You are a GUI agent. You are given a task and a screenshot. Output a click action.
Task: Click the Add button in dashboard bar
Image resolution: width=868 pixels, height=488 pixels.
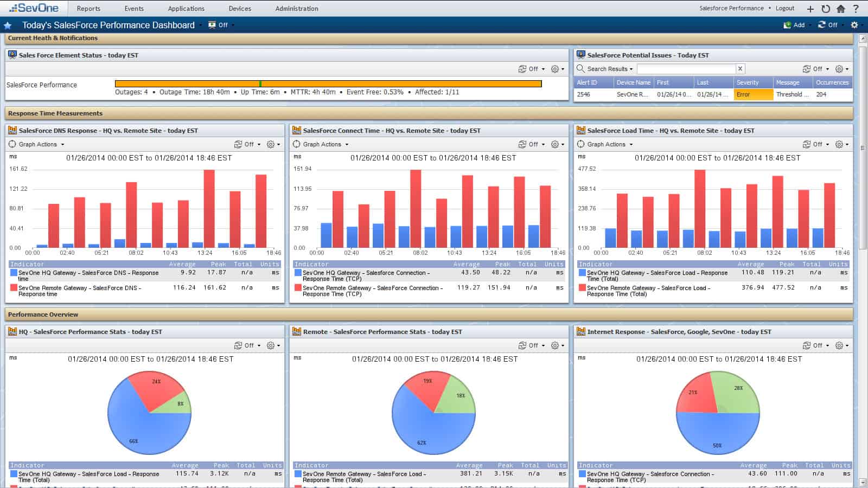794,25
